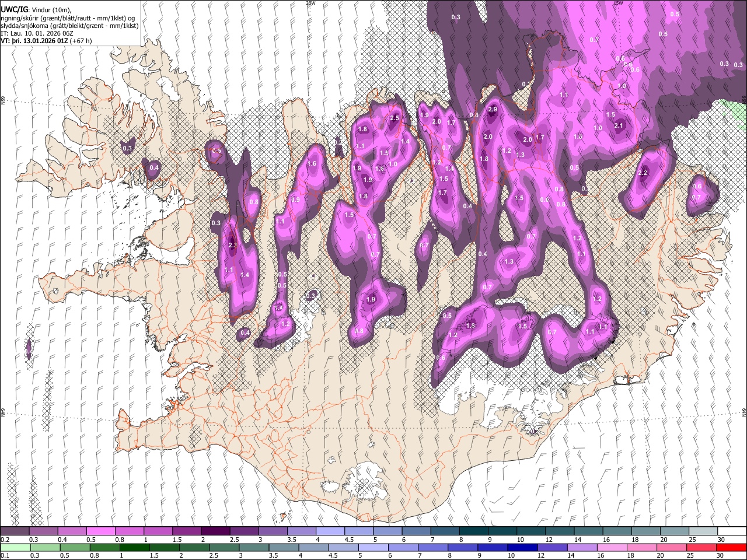747x560 pixels.
Task: Click the deep blue lower swatch above 10
Action: pyautogui.click(x=522, y=547)
